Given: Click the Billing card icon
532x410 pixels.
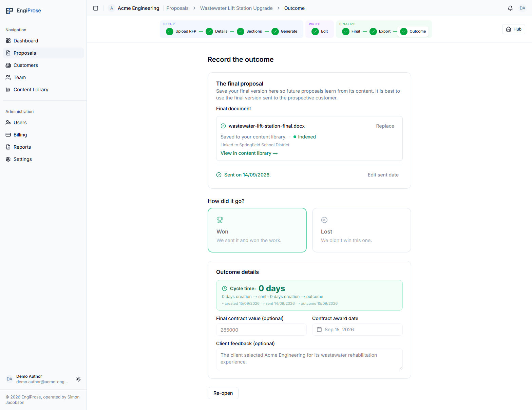Looking at the screenshot, I should tap(8, 135).
